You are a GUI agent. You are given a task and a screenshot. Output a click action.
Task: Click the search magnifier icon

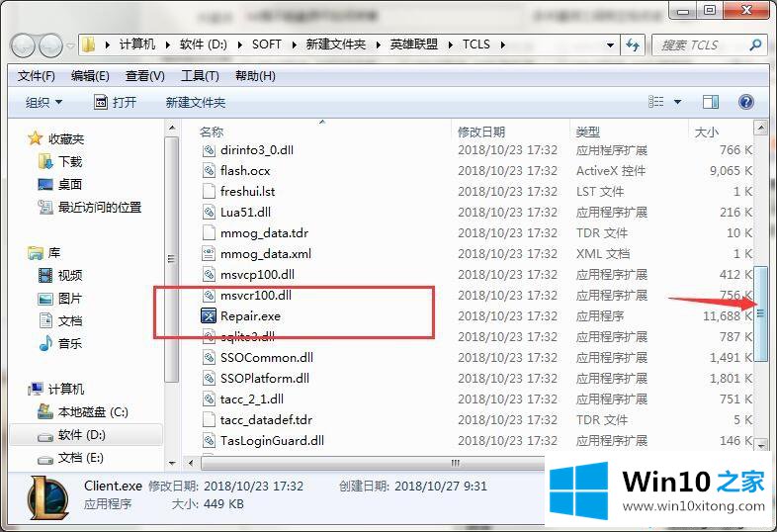click(x=755, y=45)
